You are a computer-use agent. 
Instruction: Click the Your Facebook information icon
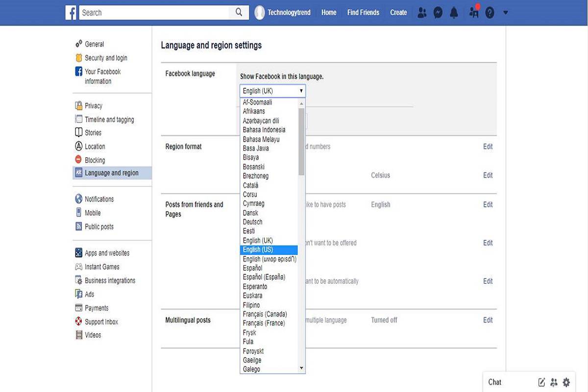tap(78, 72)
